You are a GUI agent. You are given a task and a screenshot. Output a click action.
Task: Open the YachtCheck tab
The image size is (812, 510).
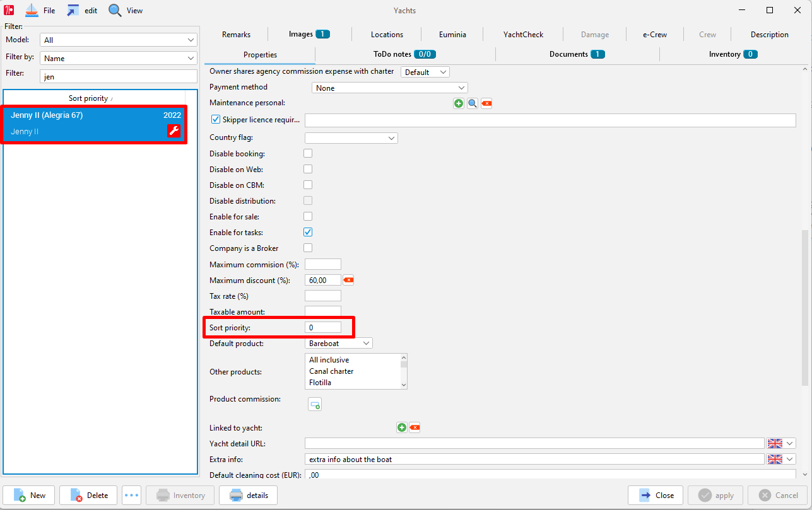[523, 35]
